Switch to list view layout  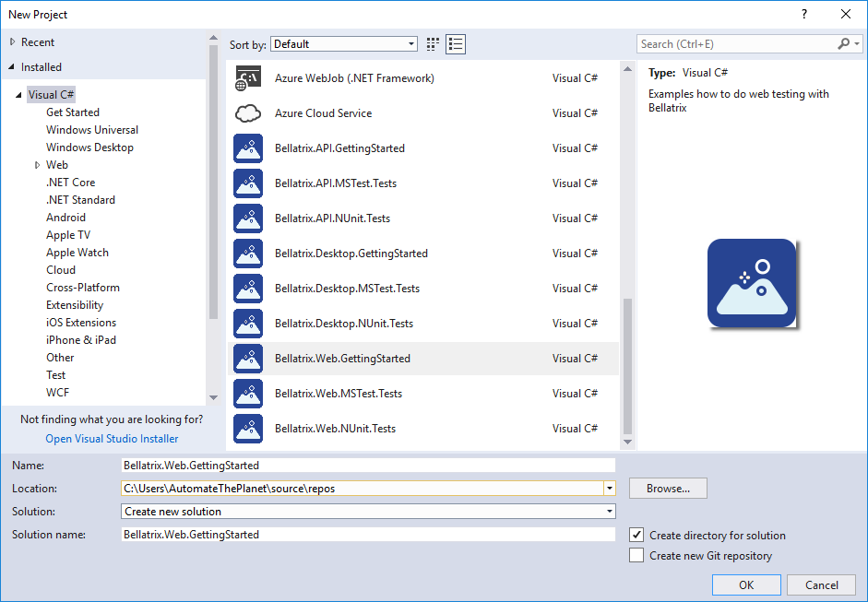[x=456, y=44]
